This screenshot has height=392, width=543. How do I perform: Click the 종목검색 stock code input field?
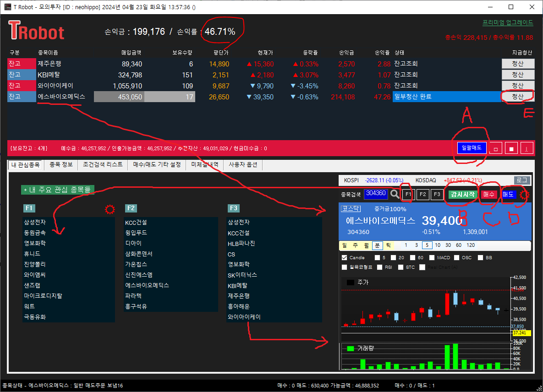[x=376, y=194]
